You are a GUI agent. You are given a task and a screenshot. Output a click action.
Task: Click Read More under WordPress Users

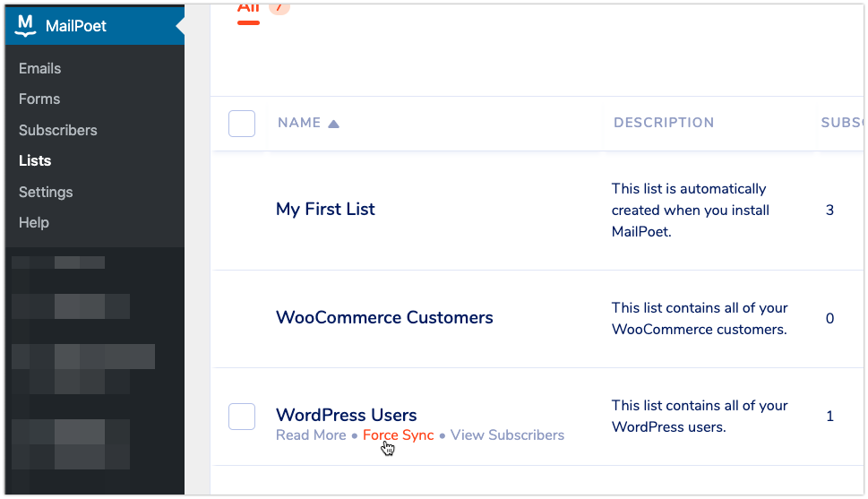[x=311, y=435]
